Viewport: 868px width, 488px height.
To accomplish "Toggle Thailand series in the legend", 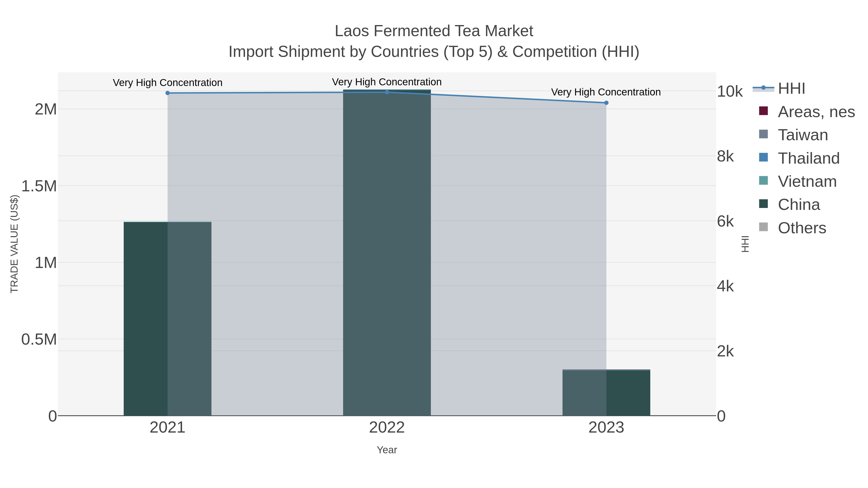I will (x=799, y=158).
